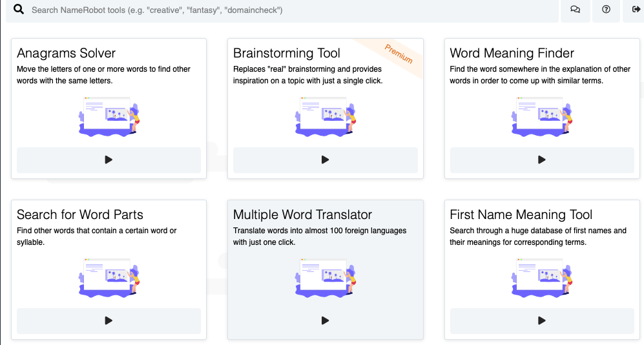Select the Search for Word Parts illustration
Viewport: 644px width, 345px height.
[109, 278]
